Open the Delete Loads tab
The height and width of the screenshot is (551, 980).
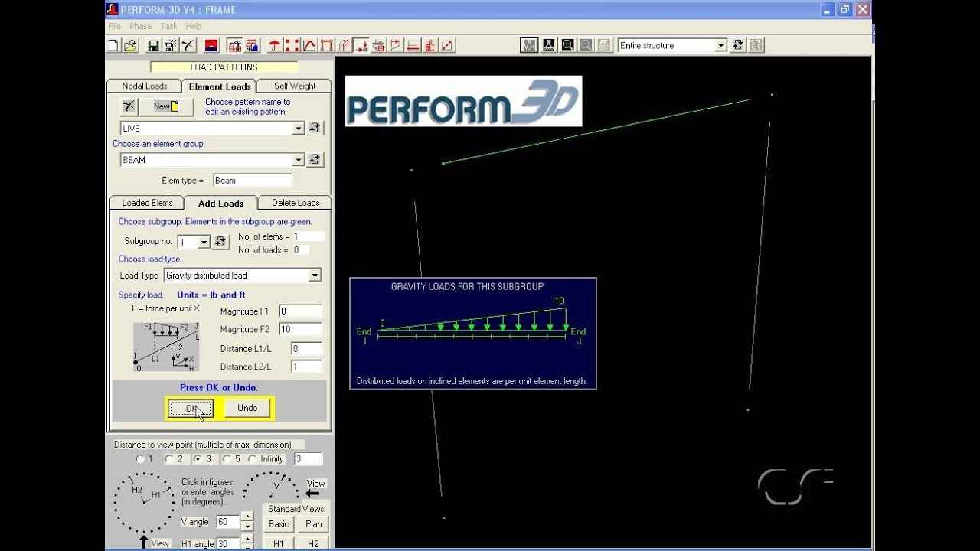296,203
